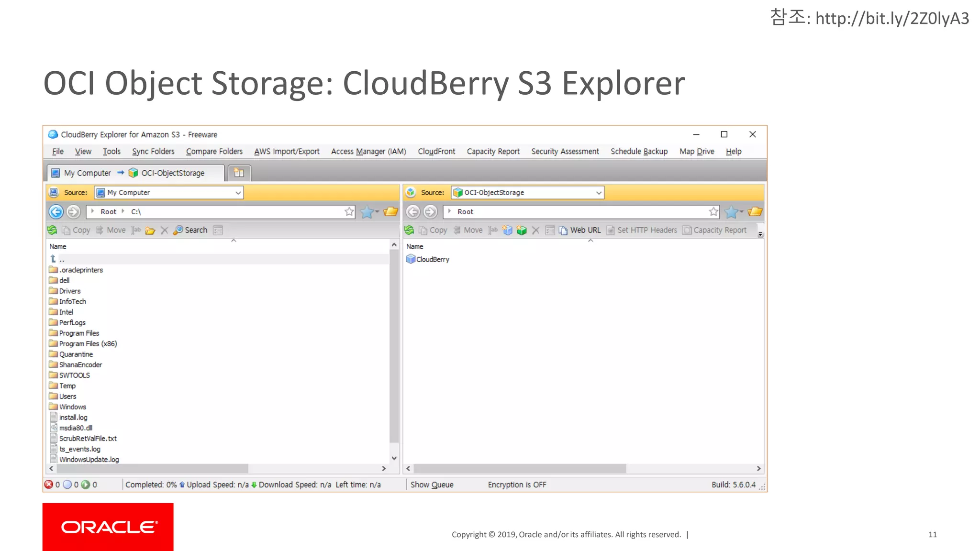Click the Delete X icon in the right toolbar

[x=535, y=231]
